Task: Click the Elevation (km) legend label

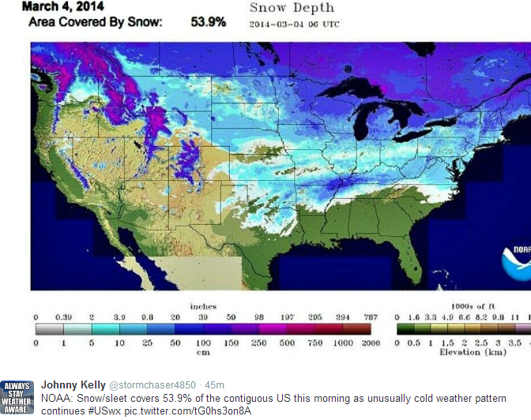Action: click(473, 352)
